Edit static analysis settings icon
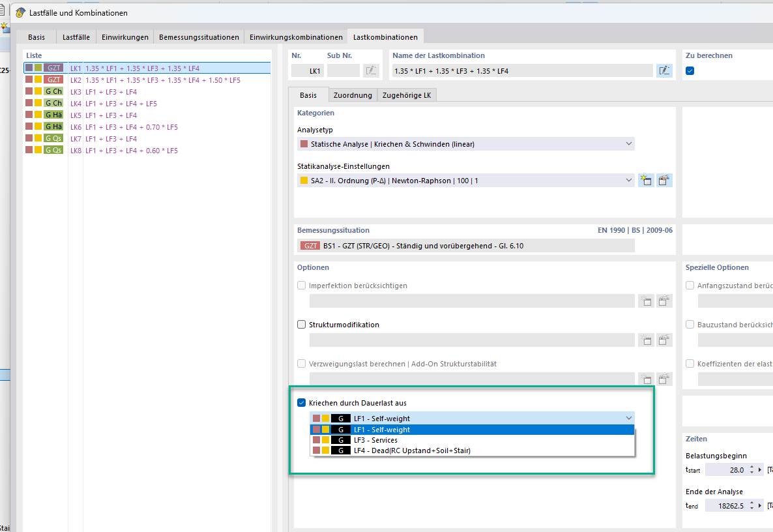The height and width of the screenshot is (532, 773). coord(664,181)
